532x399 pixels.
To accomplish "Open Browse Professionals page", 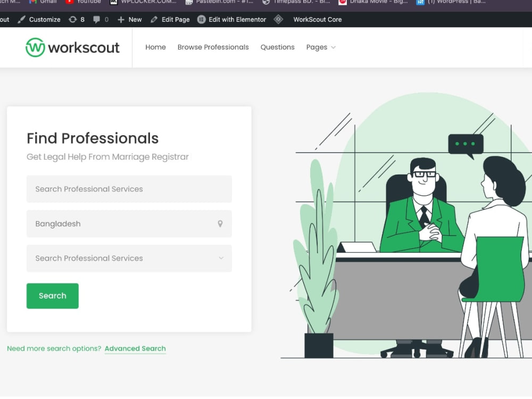I will pyautogui.click(x=213, y=47).
